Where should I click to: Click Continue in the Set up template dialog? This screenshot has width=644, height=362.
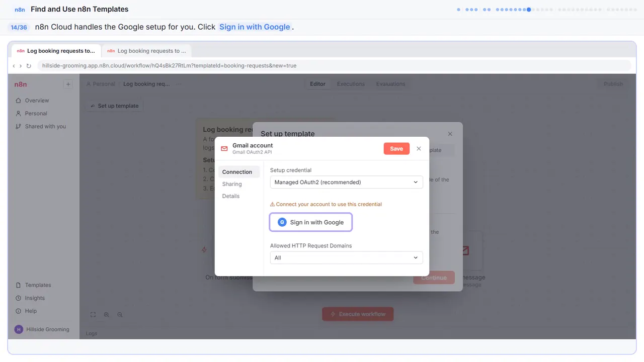[434, 278]
